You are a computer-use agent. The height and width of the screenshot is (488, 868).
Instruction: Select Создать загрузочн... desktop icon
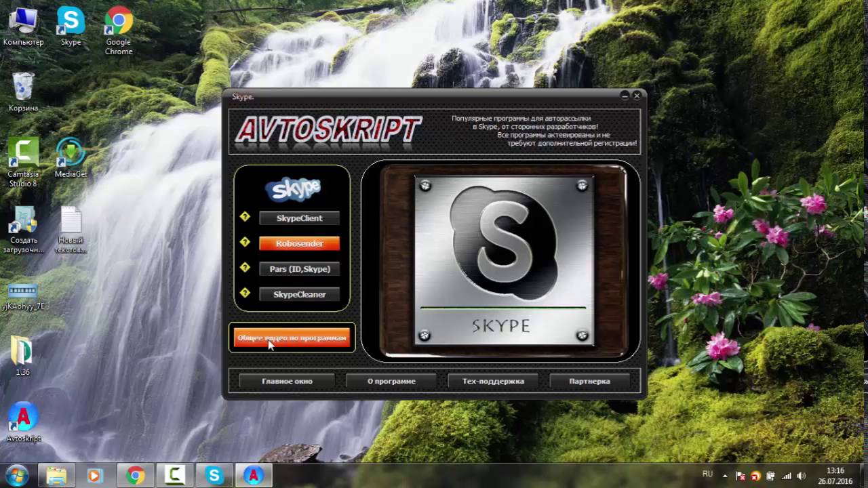coord(23,230)
